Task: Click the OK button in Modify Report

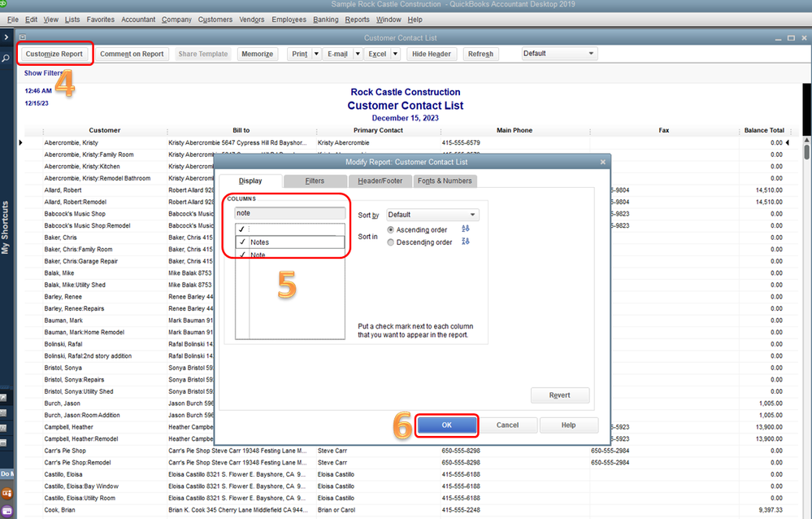Action: (x=447, y=425)
